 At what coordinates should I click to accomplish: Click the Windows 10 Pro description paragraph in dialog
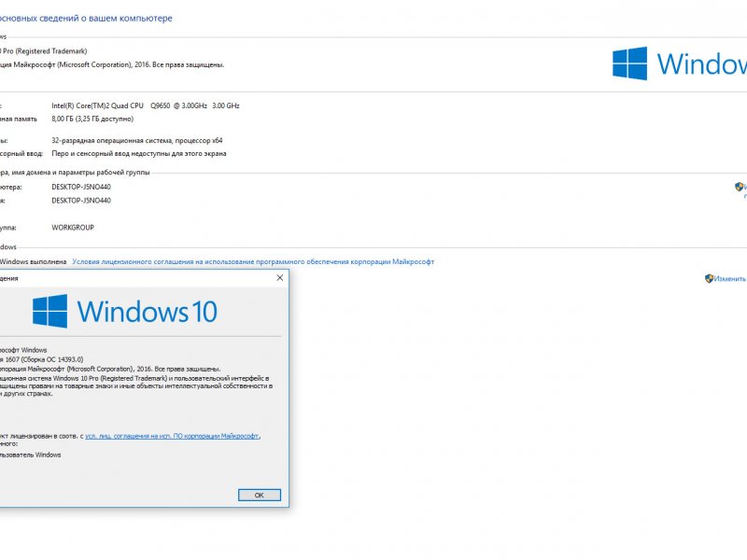tap(136, 385)
